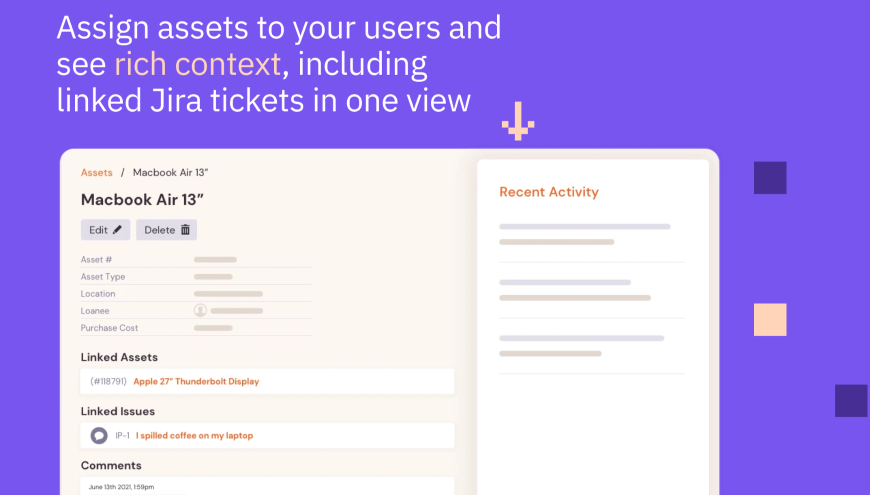Click the Comments section heading

coord(111,465)
